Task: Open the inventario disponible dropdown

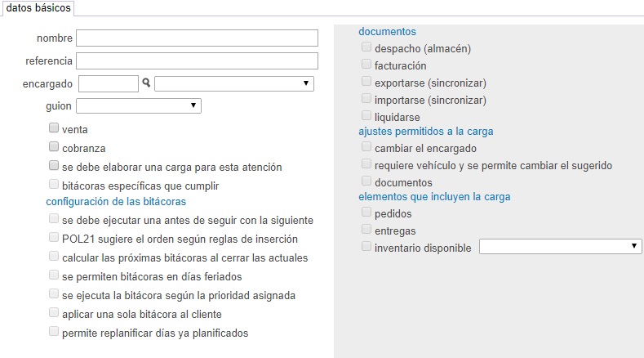Action: click(x=560, y=247)
